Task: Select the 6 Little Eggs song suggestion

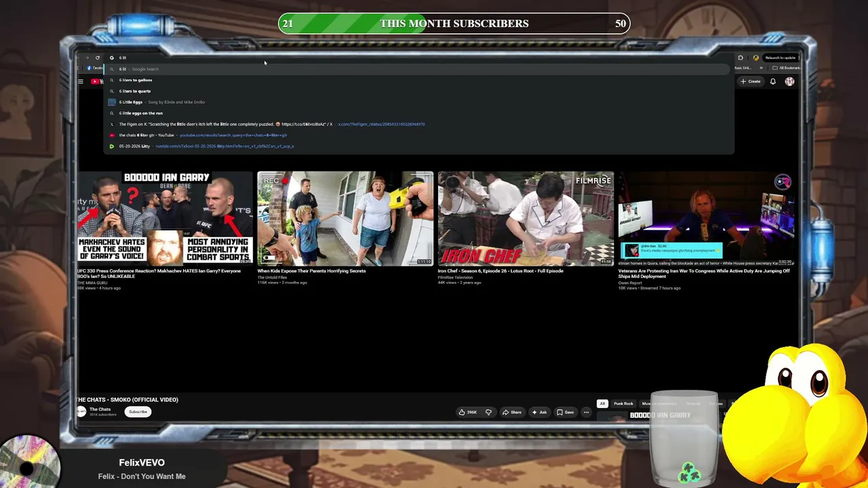Action: (x=419, y=102)
